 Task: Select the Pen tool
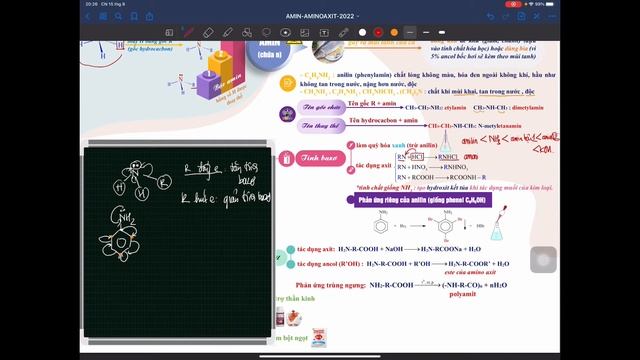pos(189,32)
